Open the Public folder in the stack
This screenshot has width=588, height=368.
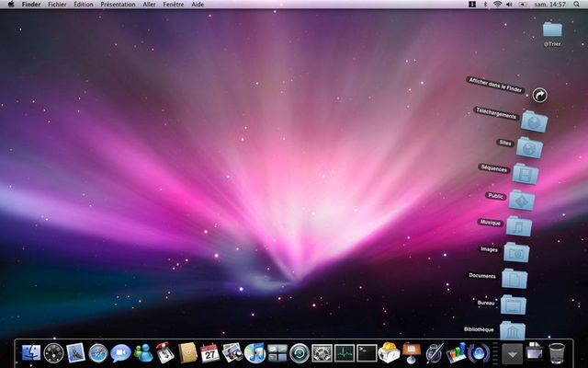click(522, 201)
